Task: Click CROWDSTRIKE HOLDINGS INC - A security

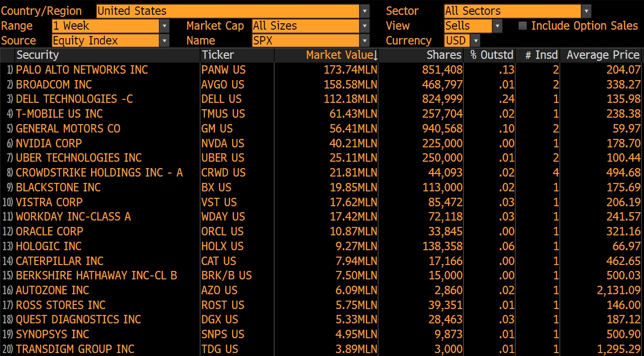Action: pyautogui.click(x=99, y=173)
